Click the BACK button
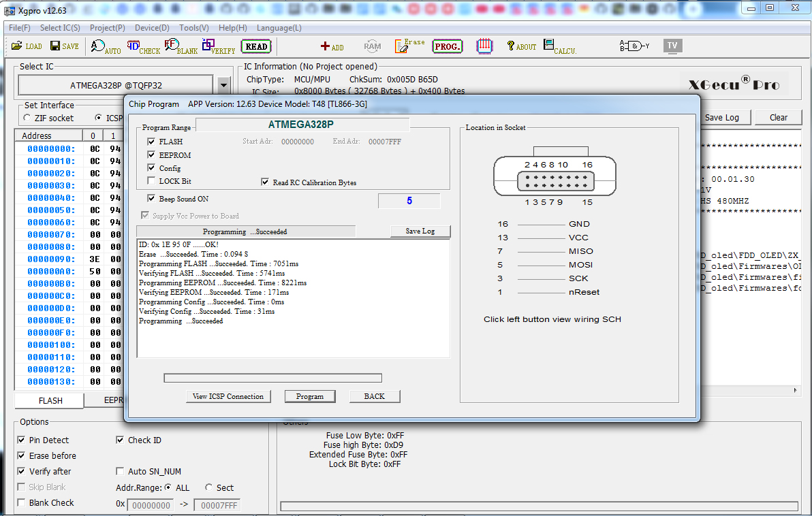 pos(374,396)
